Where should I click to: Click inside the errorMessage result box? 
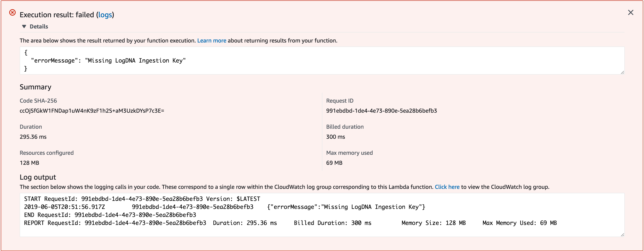pos(322,60)
